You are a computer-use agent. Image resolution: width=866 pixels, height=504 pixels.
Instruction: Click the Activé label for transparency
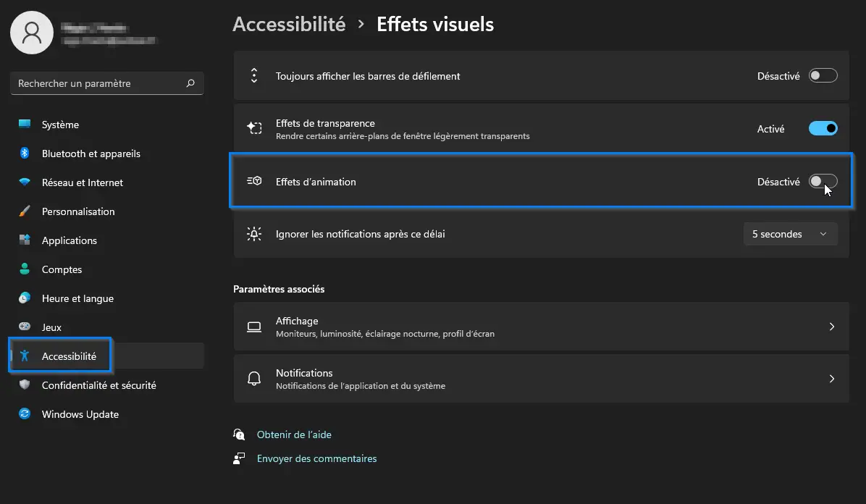[x=770, y=129]
